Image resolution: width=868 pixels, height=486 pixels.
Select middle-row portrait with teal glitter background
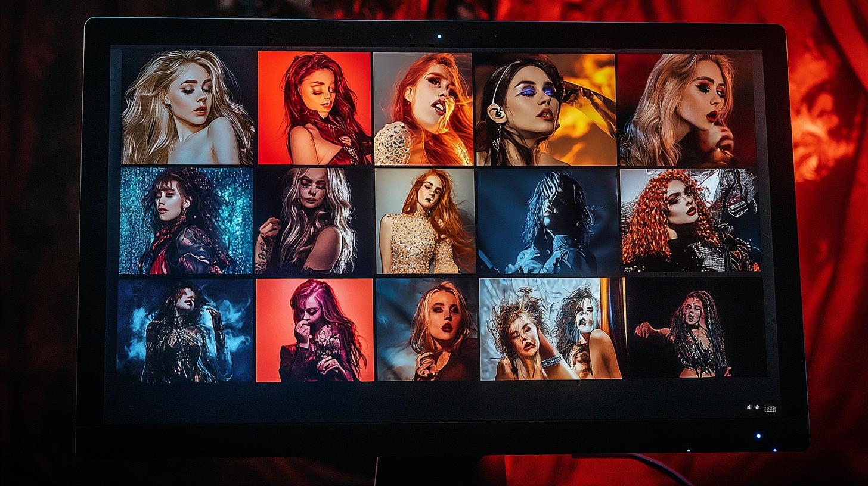tap(186, 220)
